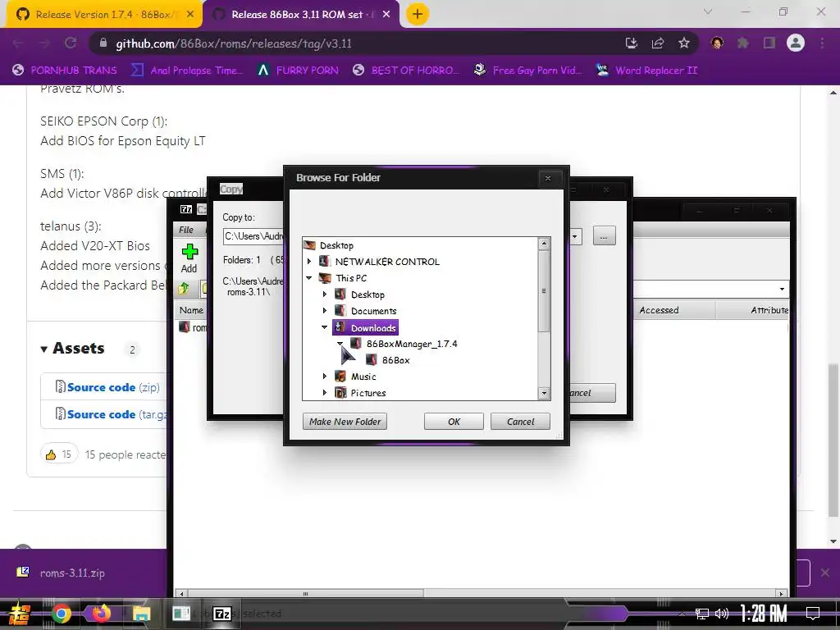Viewport: 840px width, 630px height.
Task: Close the downloads bar
Action: point(825,573)
